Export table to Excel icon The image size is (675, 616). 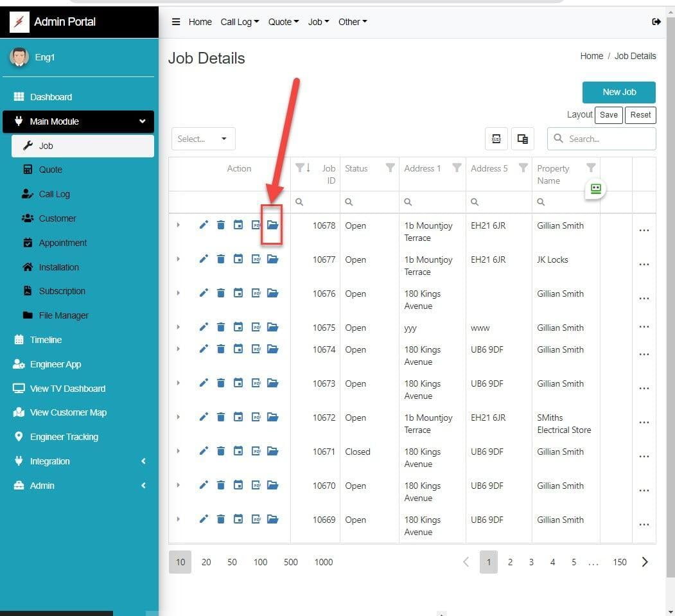click(496, 139)
